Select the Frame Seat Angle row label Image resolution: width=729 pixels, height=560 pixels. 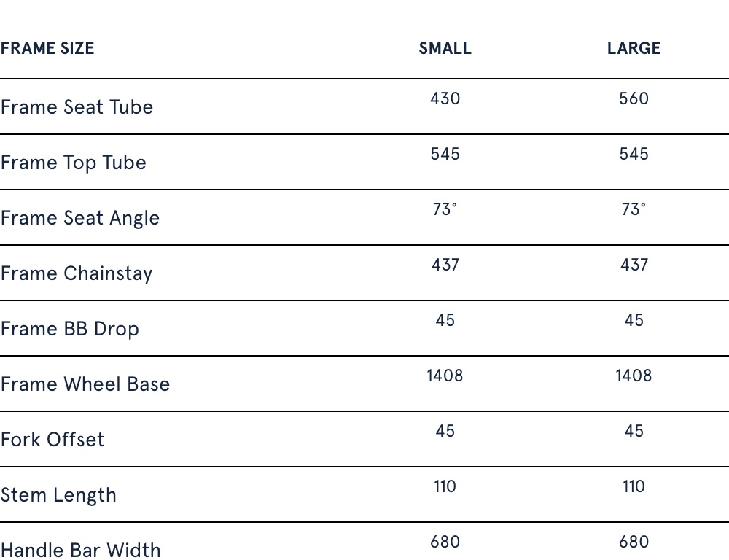pos(79,218)
